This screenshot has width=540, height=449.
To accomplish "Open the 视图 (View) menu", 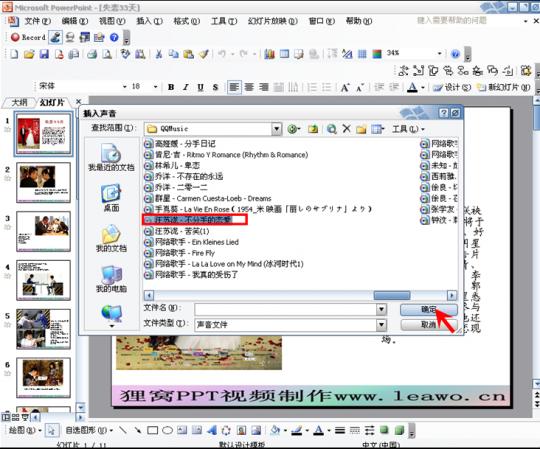I will click(112, 21).
